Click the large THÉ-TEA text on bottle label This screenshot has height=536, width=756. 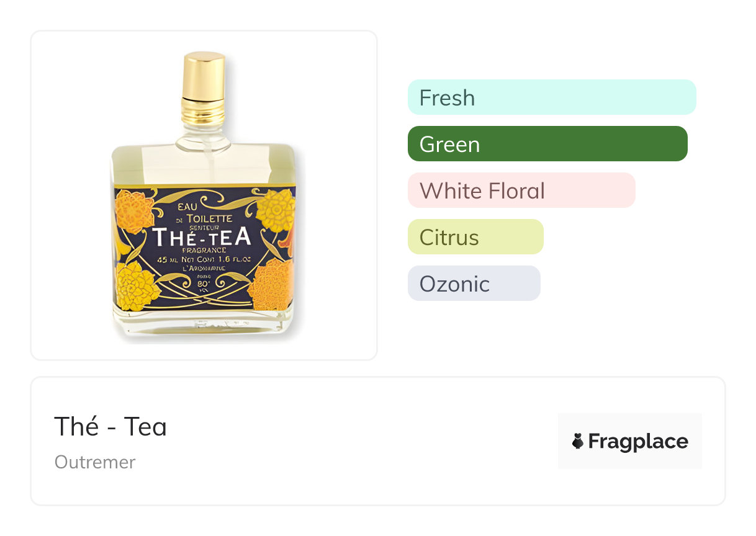pyautogui.click(x=202, y=236)
